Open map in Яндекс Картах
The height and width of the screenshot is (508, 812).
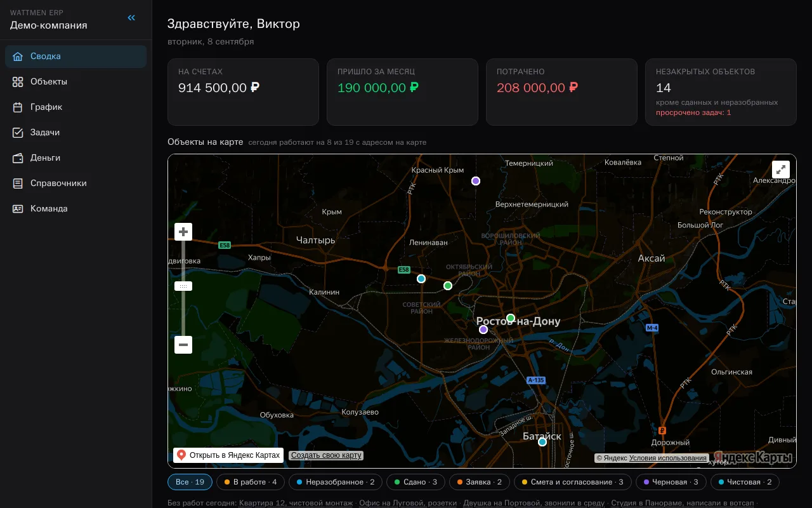click(228, 455)
